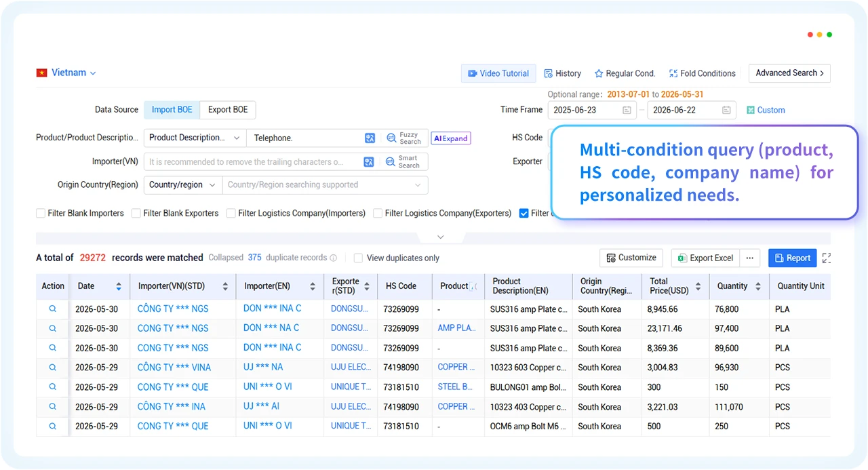Sort table by the Date column arrows
Screen dimensions: 868x470
coord(119,286)
